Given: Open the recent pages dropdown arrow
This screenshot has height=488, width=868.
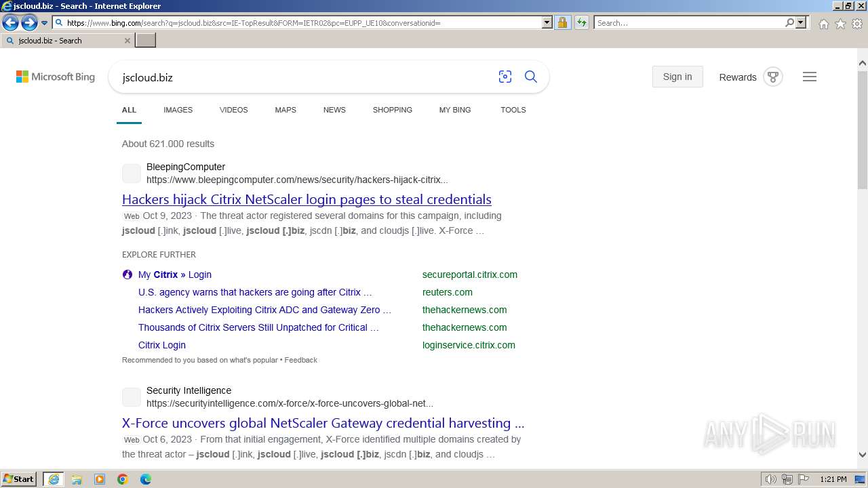Looking at the screenshot, I should click(x=44, y=23).
